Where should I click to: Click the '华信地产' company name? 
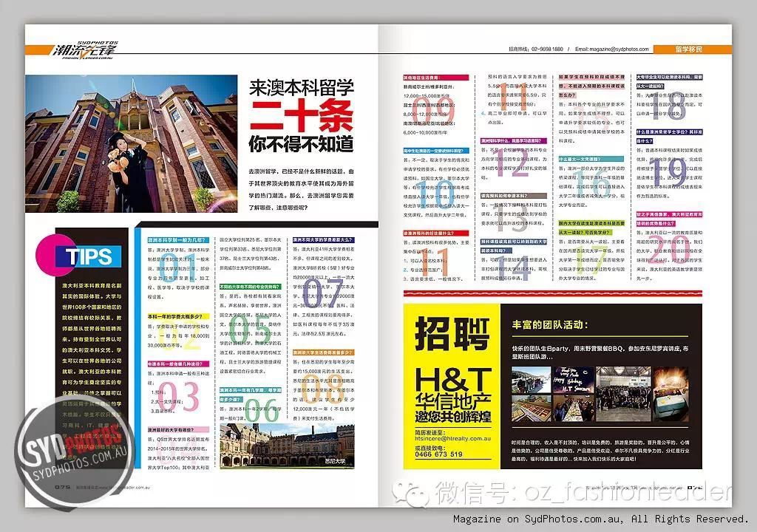coord(453,402)
